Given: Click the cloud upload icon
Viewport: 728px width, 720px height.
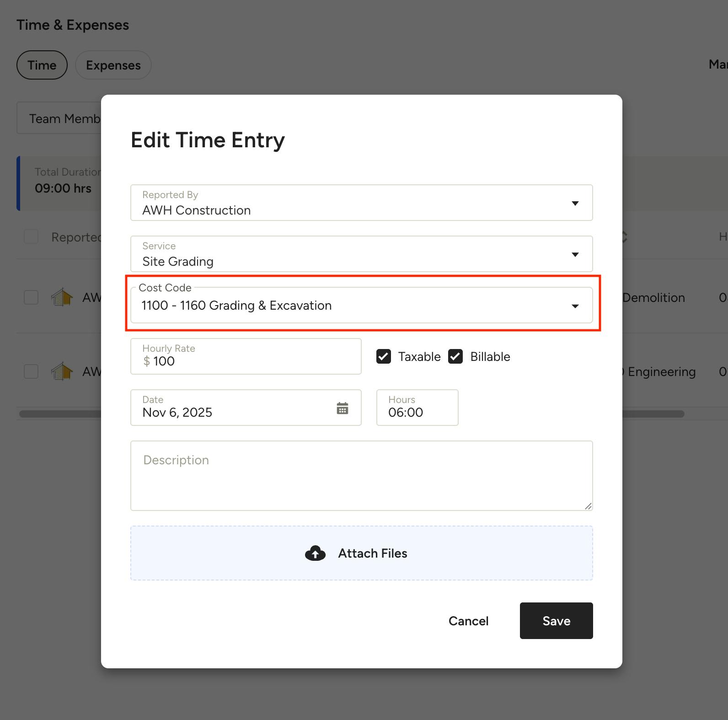Looking at the screenshot, I should 315,553.
